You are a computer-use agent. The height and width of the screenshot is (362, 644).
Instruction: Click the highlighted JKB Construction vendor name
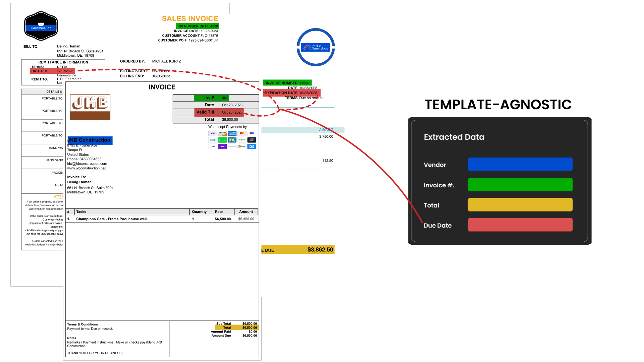(90, 140)
